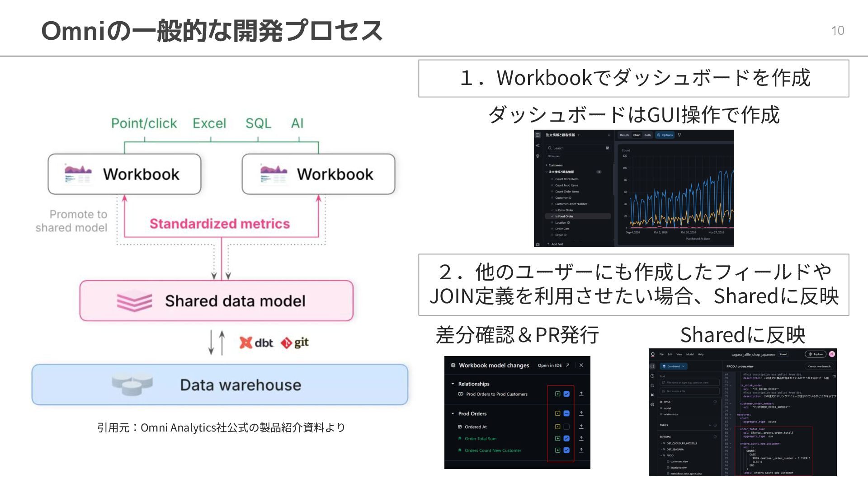Screen dimensions: 868x488
Task: Click the AI sparkle icon in workbook sidebar
Action: (538, 145)
